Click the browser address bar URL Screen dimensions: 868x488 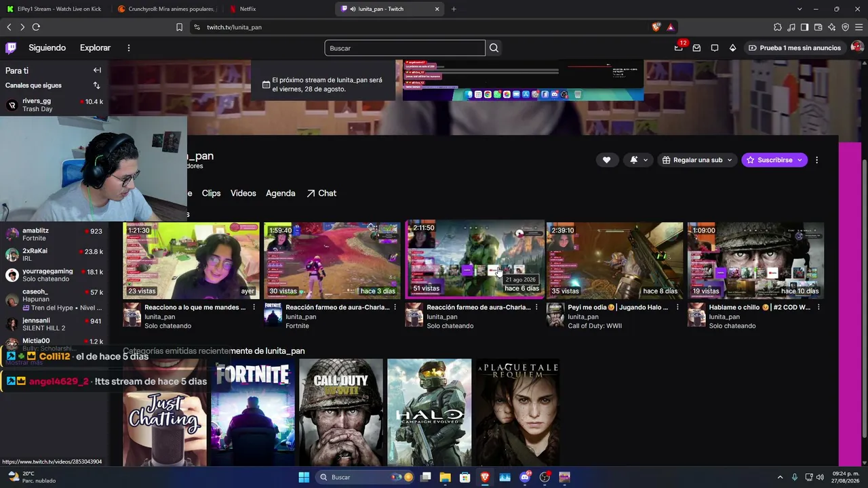tap(235, 27)
